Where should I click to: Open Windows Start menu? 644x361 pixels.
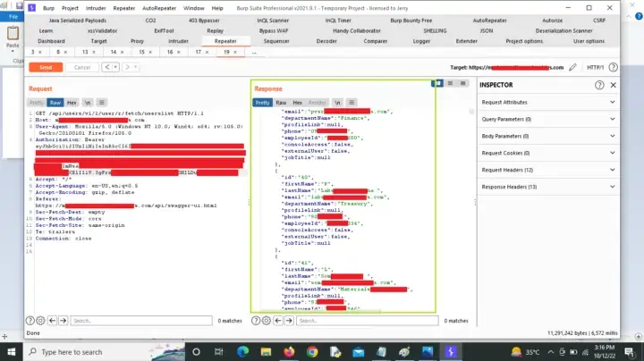(11, 352)
